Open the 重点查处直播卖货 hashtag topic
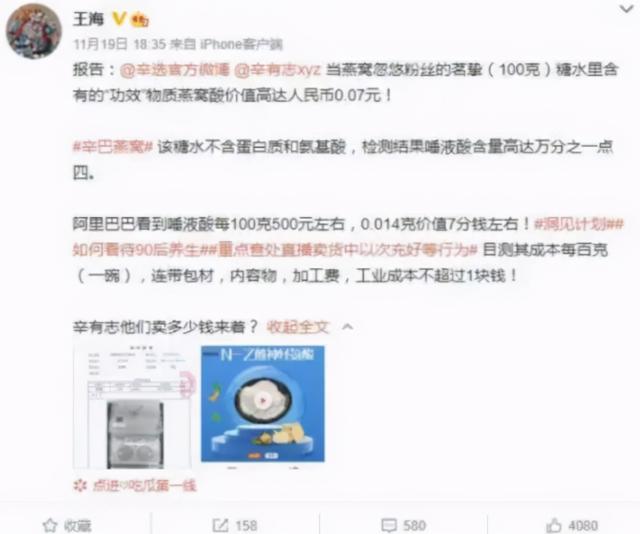The height and width of the screenshot is (534, 640). point(343,249)
